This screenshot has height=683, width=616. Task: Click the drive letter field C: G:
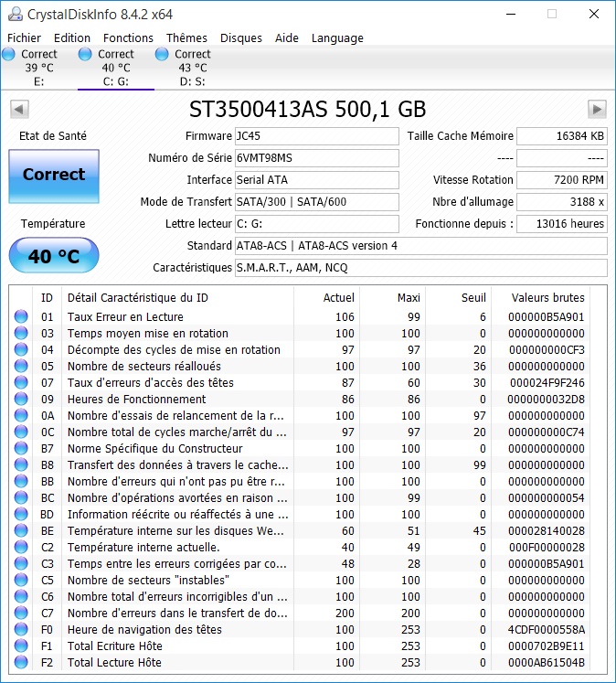click(x=317, y=224)
